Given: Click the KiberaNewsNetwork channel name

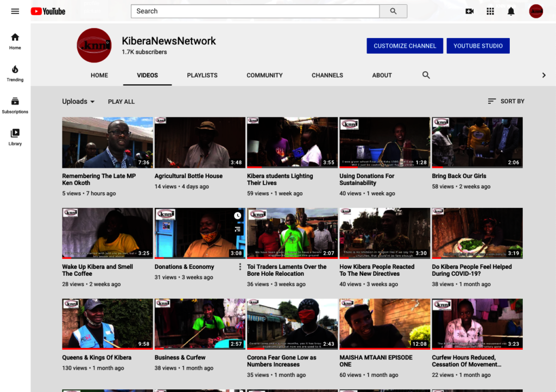Looking at the screenshot, I should pos(169,41).
